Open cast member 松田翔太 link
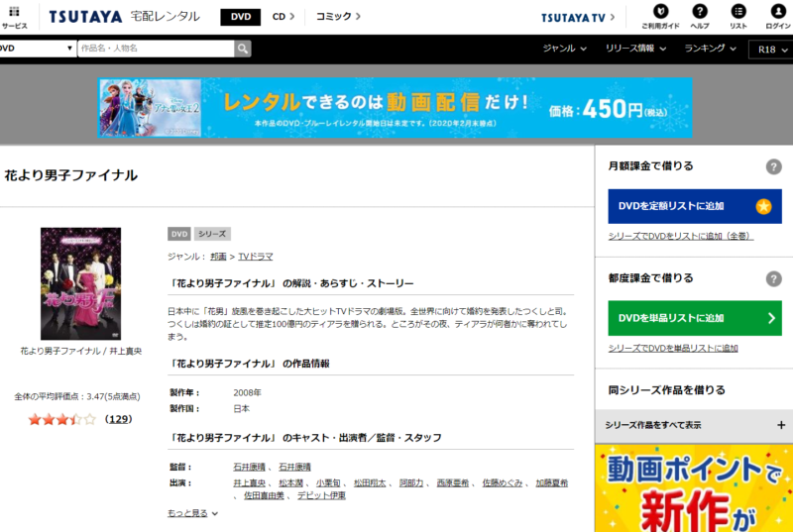The height and width of the screenshot is (532, 793). pyautogui.click(x=370, y=483)
